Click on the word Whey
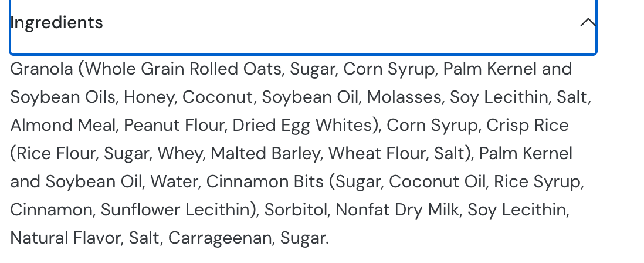 (x=180, y=154)
